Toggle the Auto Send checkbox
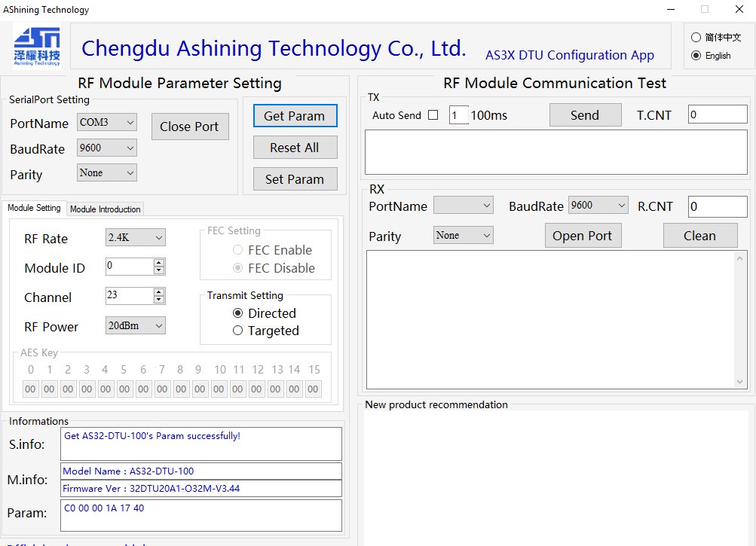This screenshot has width=756, height=546. click(x=433, y=114)
